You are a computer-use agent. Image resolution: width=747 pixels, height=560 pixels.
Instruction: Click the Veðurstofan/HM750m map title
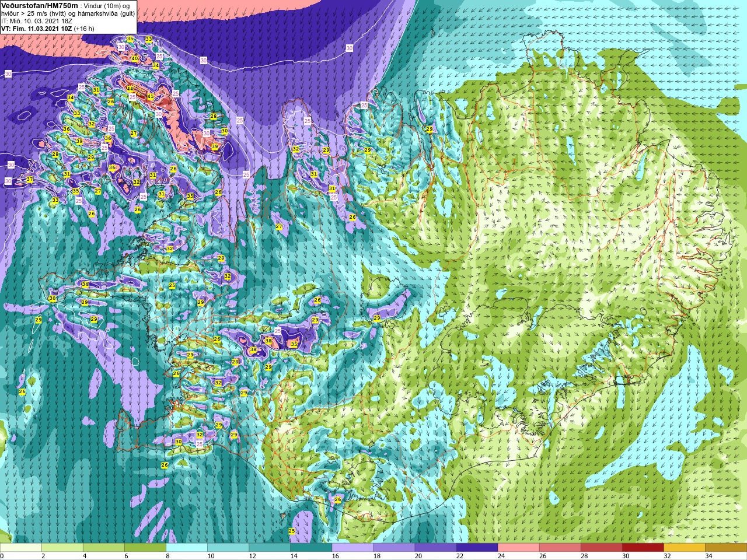(x=40, y=5)
